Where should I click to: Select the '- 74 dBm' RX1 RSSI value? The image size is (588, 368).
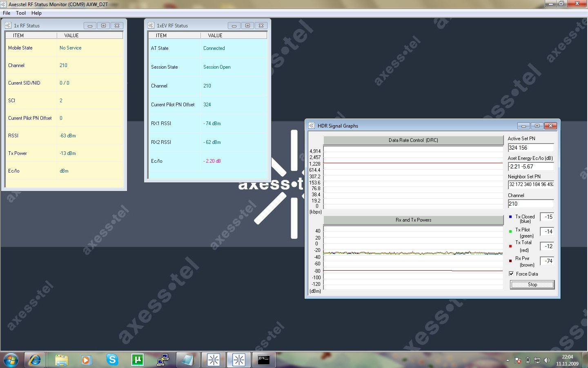212,123
